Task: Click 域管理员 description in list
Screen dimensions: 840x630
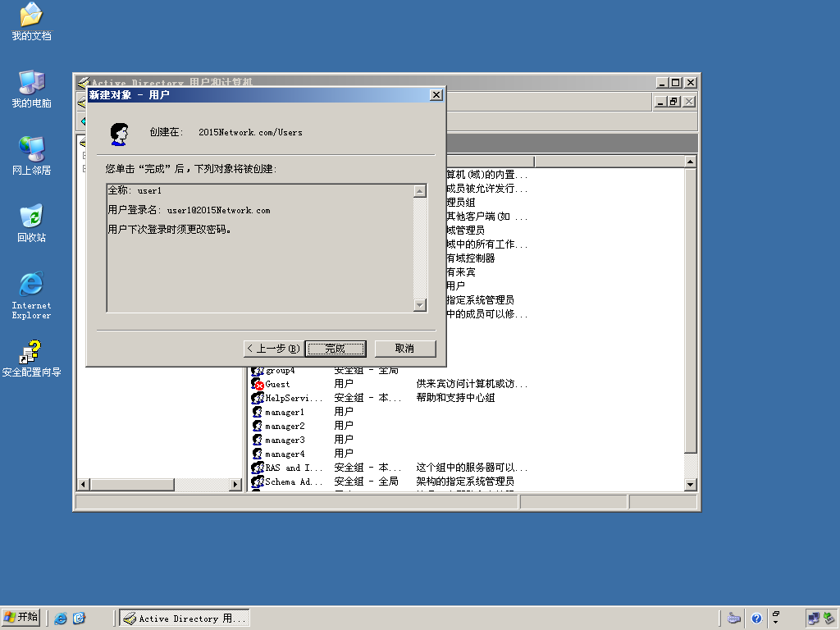Action: (466, 231)
